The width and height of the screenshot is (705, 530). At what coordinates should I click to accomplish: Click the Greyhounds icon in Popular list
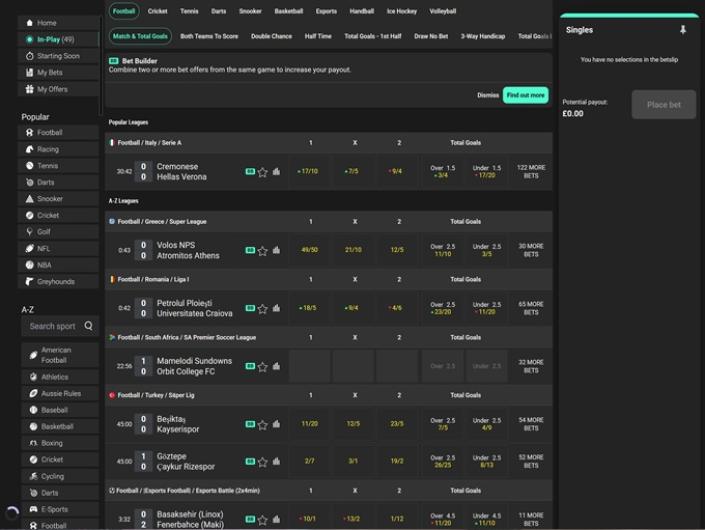pyautogui.click(x=31, y=282)
